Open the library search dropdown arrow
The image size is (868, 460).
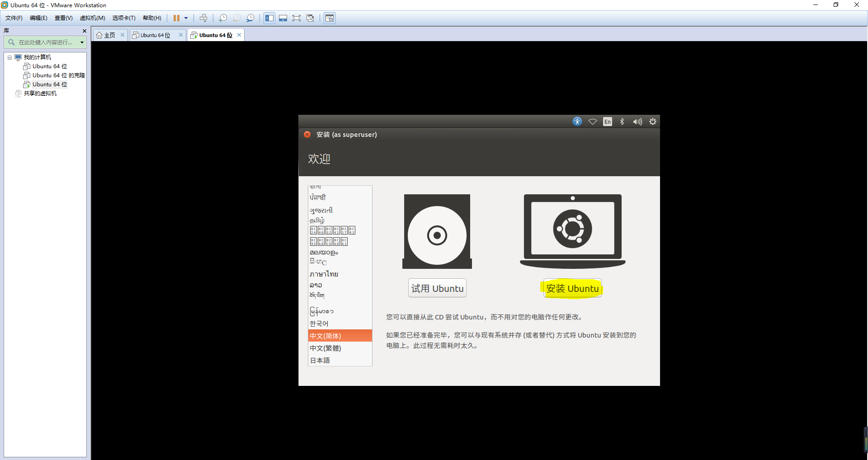pos(82,42)
